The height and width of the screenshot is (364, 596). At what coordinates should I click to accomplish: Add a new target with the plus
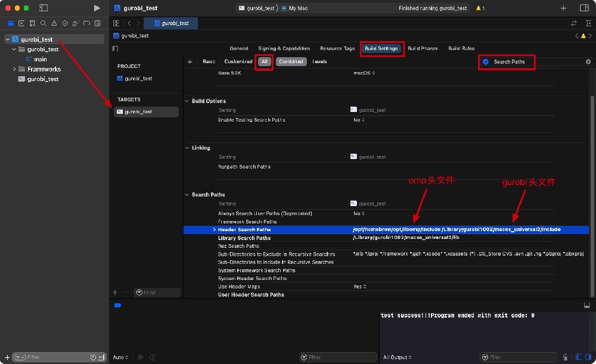tap(115, 292)
